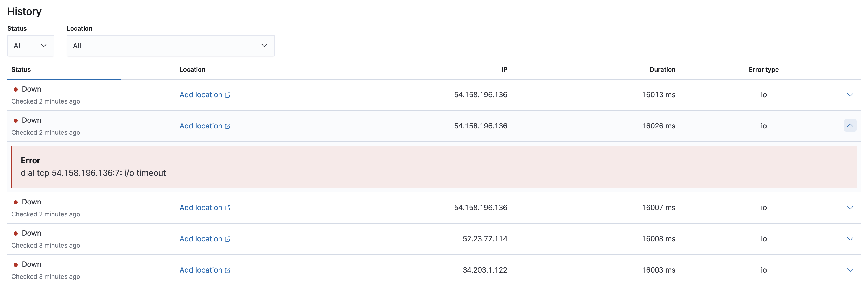Viewport: 868px width, 284px height.
Task: Click red Down status dot in first row
Action: (16, 89)
